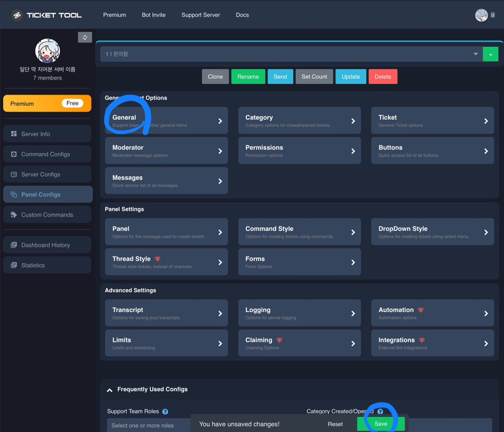This screenshot has height=432, width=504.
Task: Click help icon next to Category Created/Opened
Action: (x=380, y=411)
